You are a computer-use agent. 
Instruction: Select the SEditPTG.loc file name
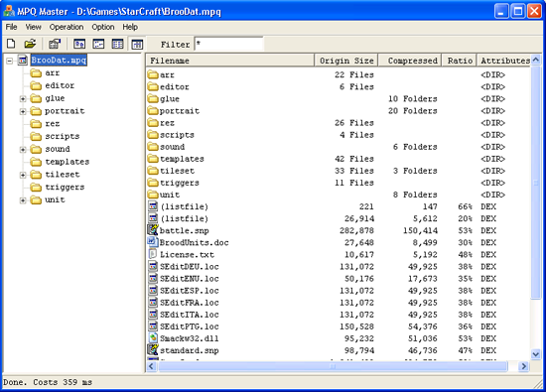189,327
